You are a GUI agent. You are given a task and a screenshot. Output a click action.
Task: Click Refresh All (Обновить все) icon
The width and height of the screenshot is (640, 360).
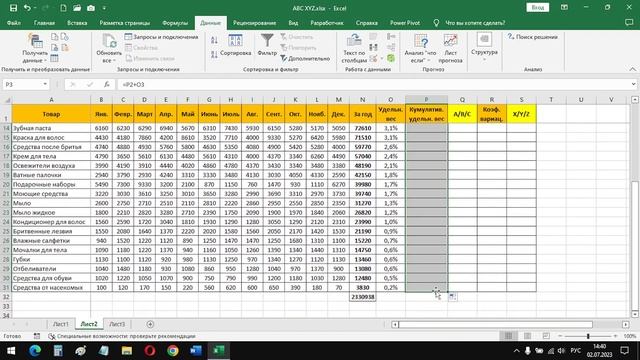[x=109, y=48]
